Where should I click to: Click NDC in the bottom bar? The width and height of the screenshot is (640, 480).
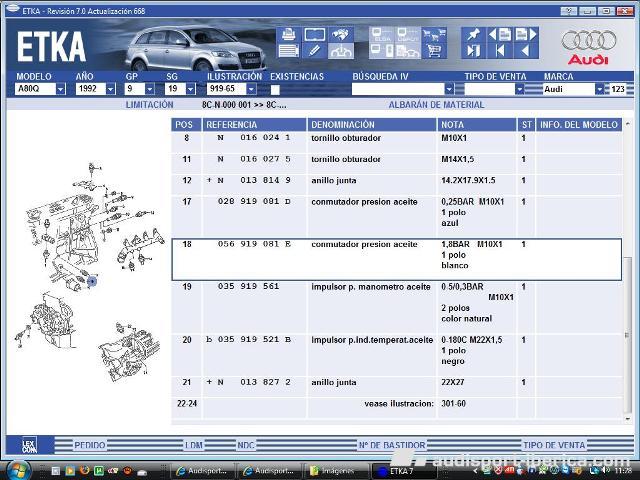pos(246,445)
